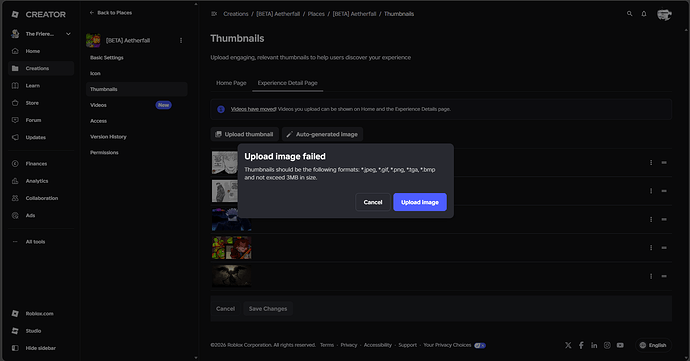
Task: Open the Forum chat icon
Action: (15, 120)
